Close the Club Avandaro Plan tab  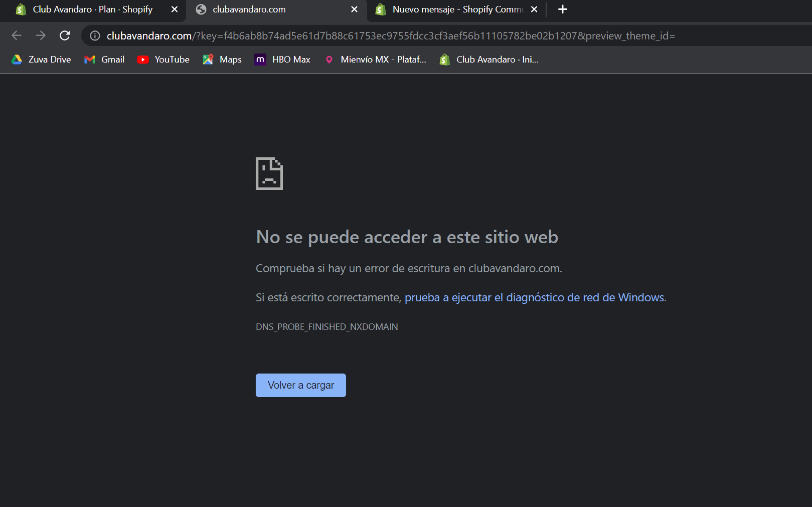point(174,9)
